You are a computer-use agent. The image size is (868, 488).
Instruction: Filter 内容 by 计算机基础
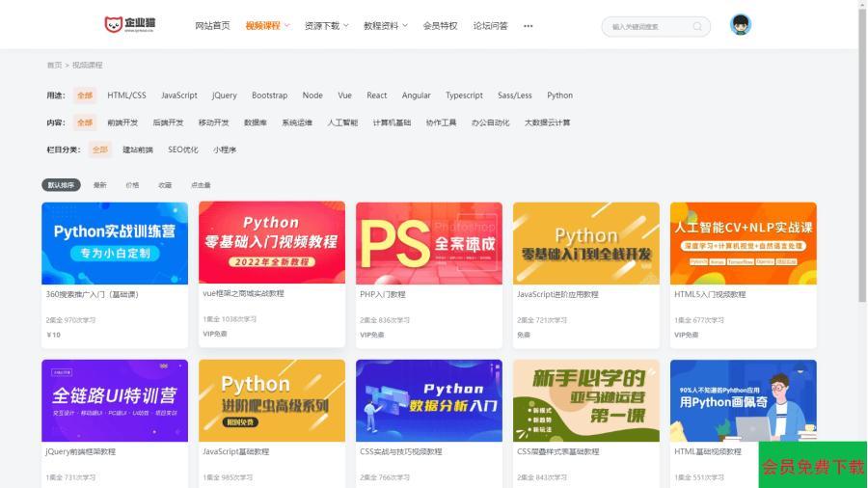pyautogui.click(x=392, y=122)
